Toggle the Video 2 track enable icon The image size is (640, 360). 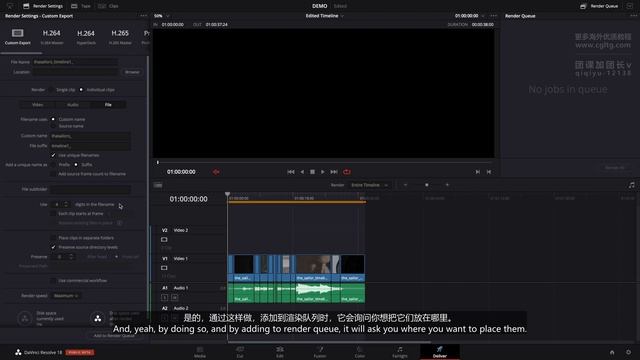tap(164, 240)
